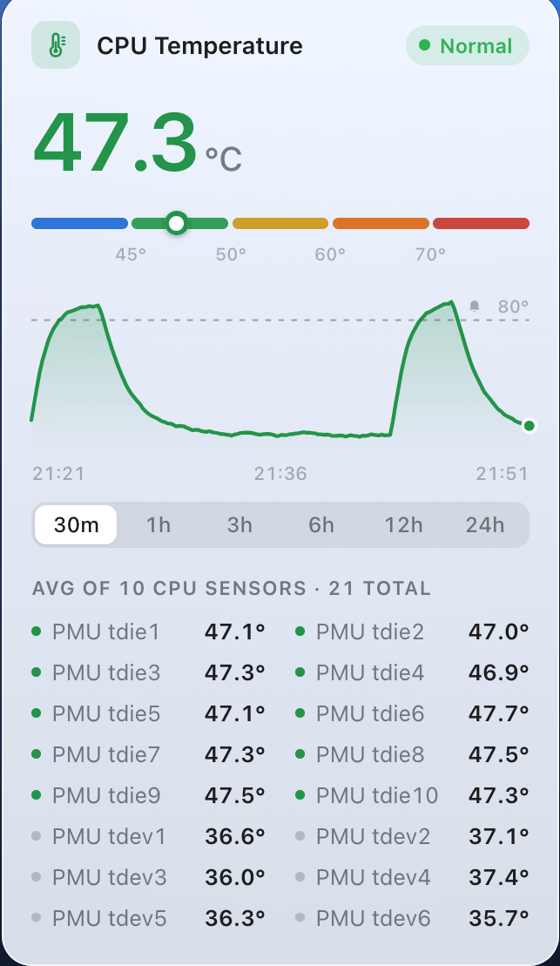Screen dimensions: 560x966
Task: Click the green dot beside PMU tdie1
Action: [x=37, y=632]
